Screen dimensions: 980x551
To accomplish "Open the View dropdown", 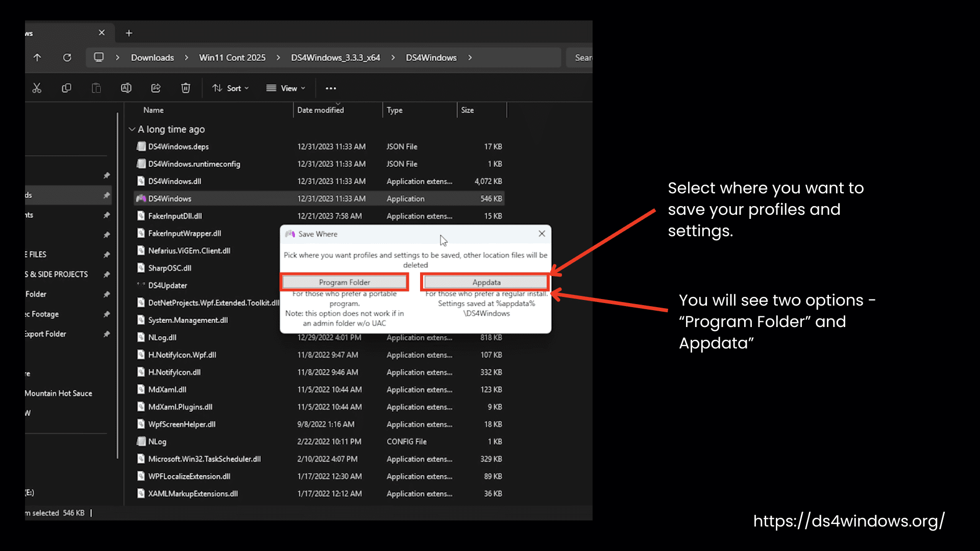I will tap(286, 88).
